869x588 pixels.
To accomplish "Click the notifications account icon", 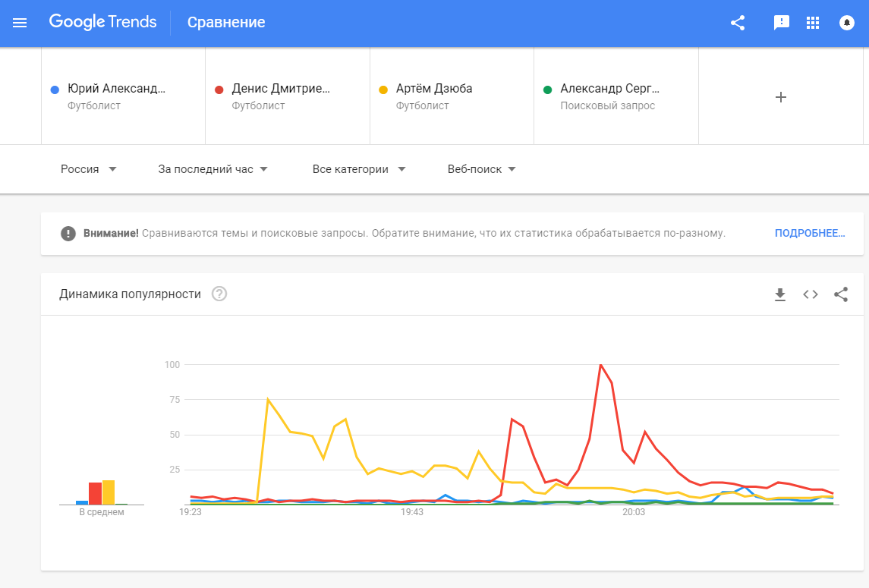I will click(846, 23).
